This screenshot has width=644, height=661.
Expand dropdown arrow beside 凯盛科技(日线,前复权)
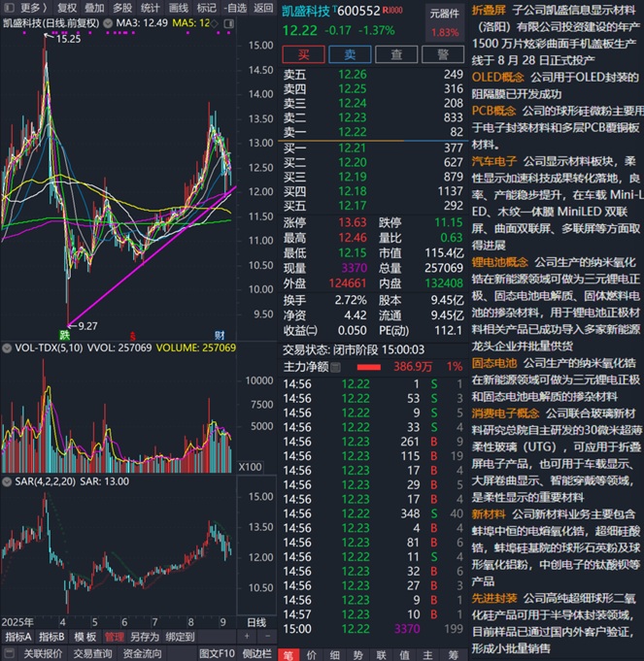pyautogui.click(x=108, y=23)
